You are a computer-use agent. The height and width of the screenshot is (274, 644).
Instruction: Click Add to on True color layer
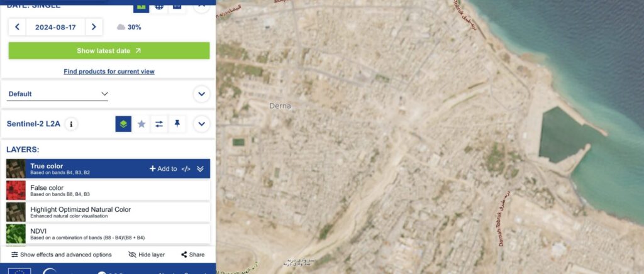click(x=163, y=168)
